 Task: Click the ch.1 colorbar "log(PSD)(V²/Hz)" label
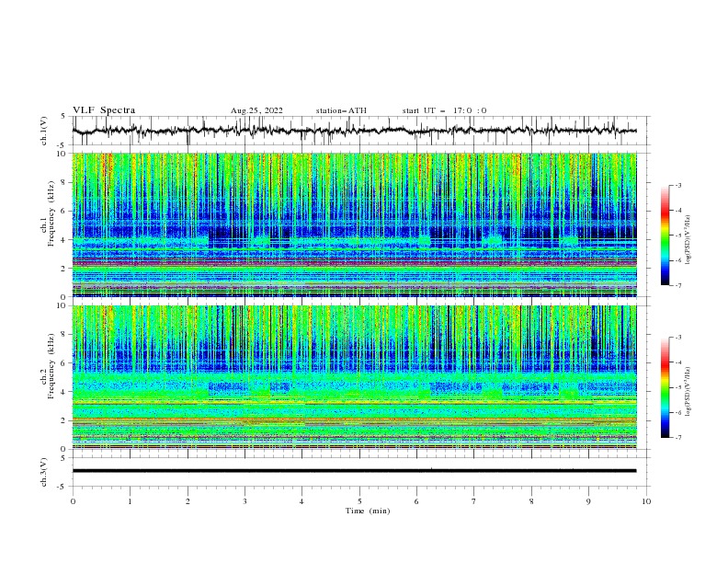click(688, 240)
